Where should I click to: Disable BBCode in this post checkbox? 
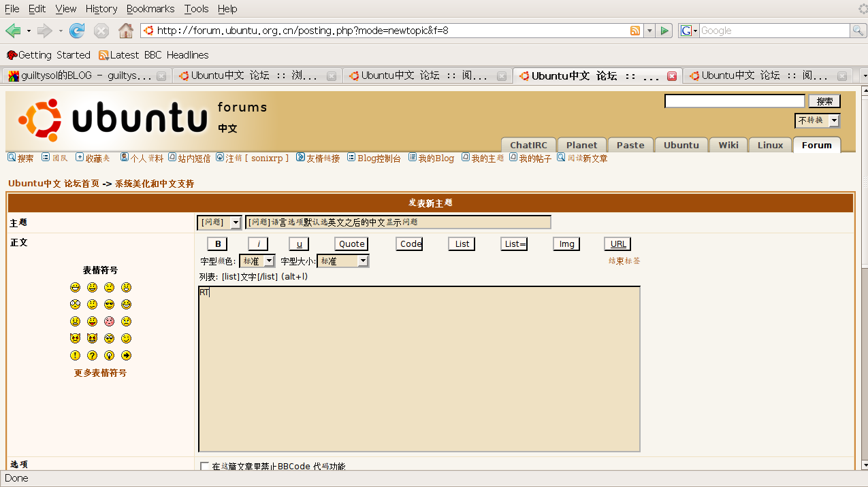pyautogui.click(x=205, y=467)
